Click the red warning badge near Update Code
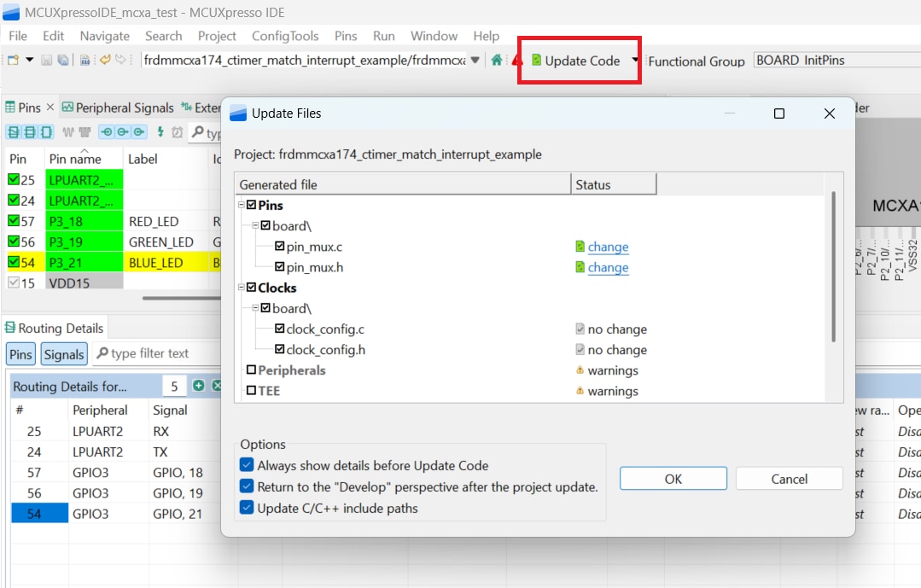This screenshot has height=588, width=921. pos(518,61)
